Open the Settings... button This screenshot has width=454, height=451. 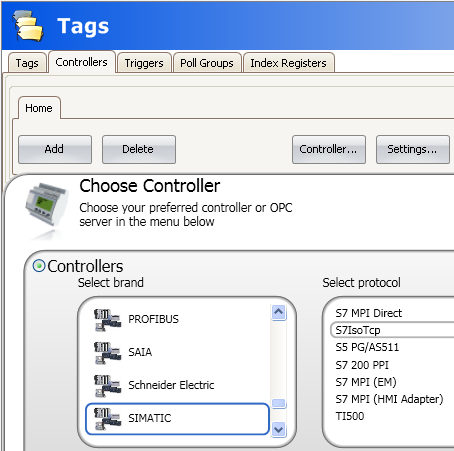tap(413, 149)
